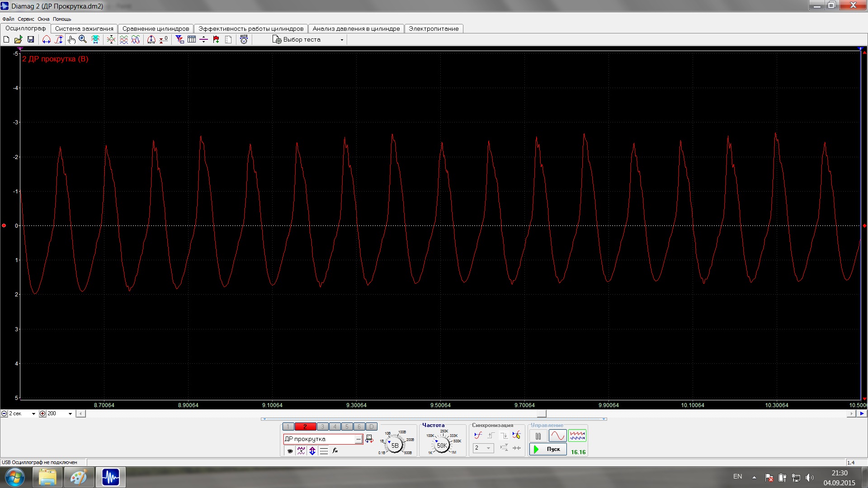Toggle channel 1 button
This screenshot has height=488, width=868.
[x=288, y=427]
